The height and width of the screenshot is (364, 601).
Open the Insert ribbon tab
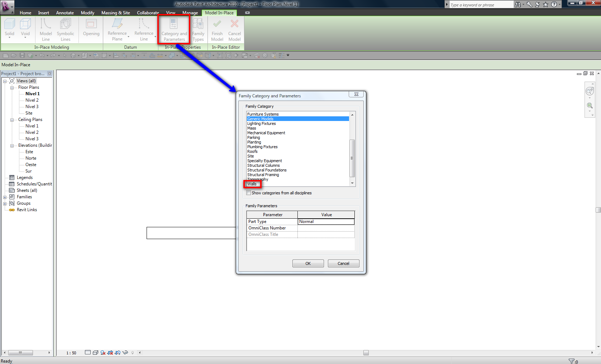[44, 13]
